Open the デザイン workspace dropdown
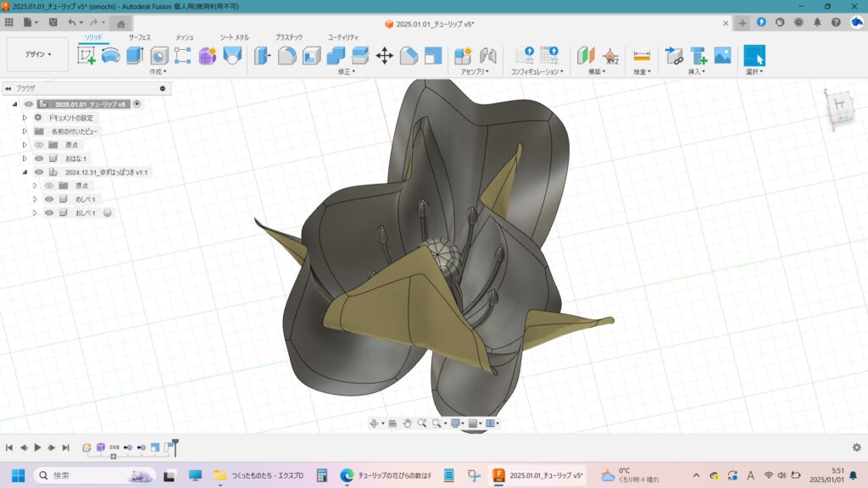The height and width of the screenshot is (488, 868). [x=37, y=54]
